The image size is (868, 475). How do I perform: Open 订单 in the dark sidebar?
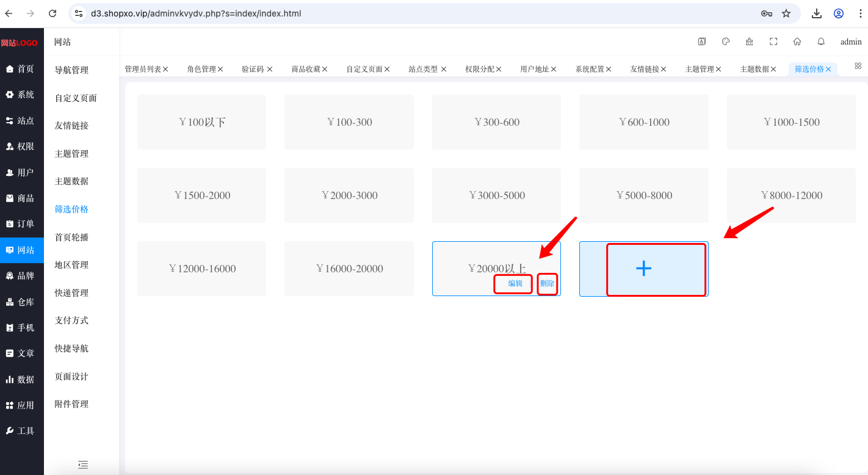22,224
